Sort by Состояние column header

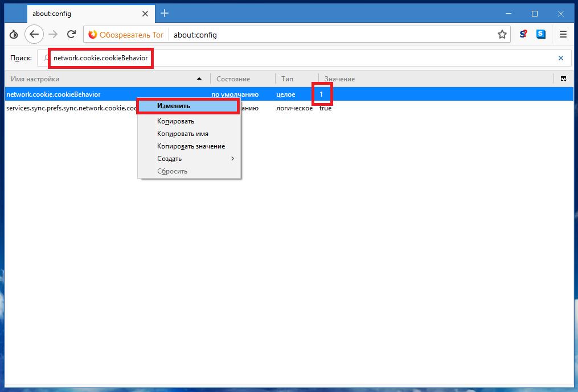(243, 79)
